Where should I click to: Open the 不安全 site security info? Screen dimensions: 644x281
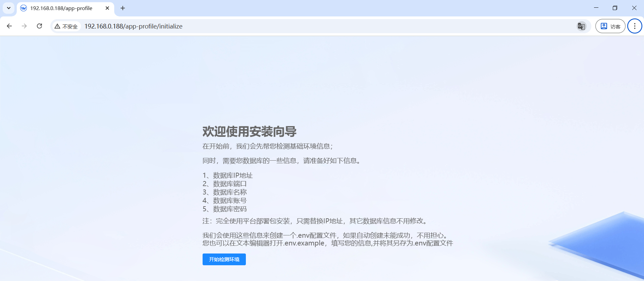click(66, 26)
